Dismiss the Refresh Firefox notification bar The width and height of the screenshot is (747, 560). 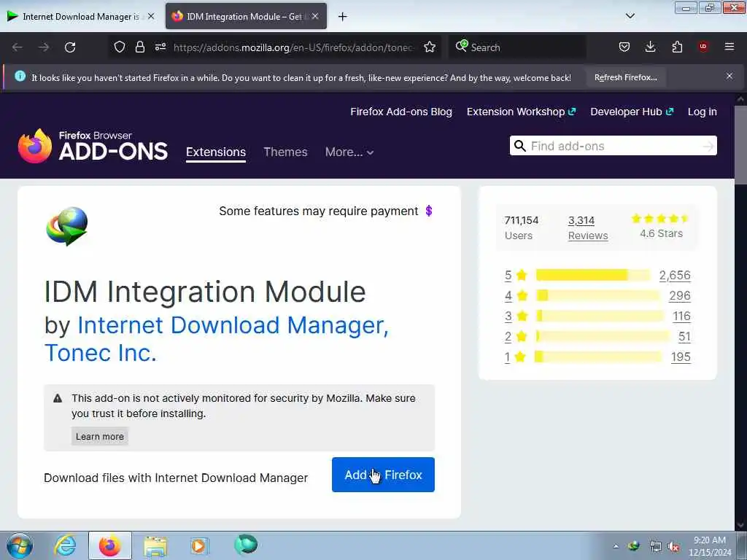pos(729,76)
